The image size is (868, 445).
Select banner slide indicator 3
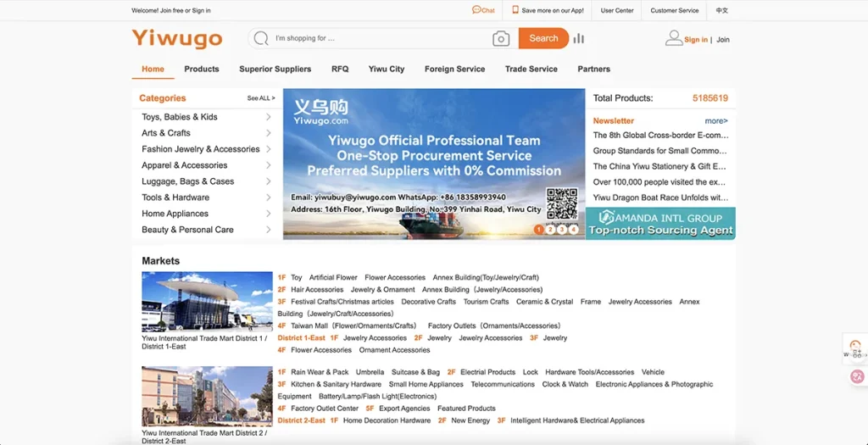[x=562, y=229]
